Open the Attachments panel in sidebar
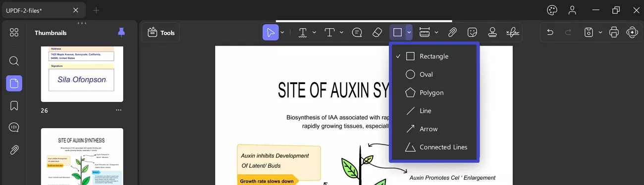This screenshot has width=644, height=185. [14, 150]
